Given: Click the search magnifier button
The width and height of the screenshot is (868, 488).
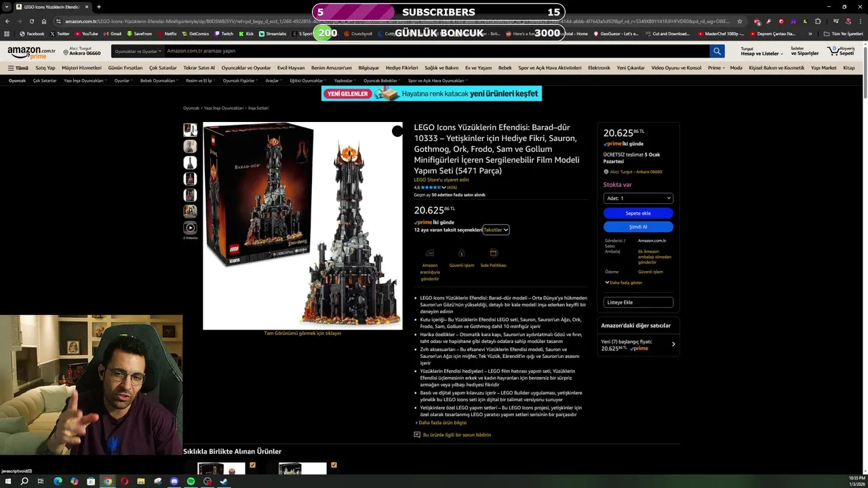Looking at the screenshot, I should [717, 51].
